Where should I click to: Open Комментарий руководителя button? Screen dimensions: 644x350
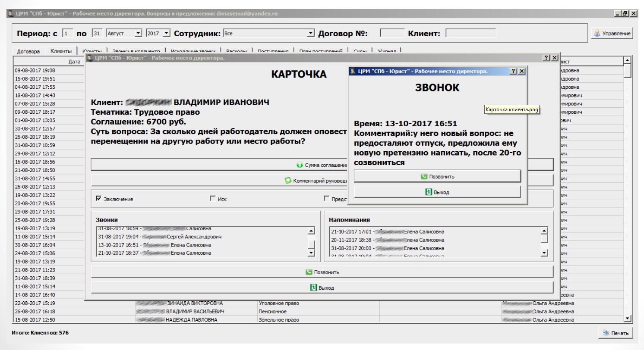[x=322, y=181]
